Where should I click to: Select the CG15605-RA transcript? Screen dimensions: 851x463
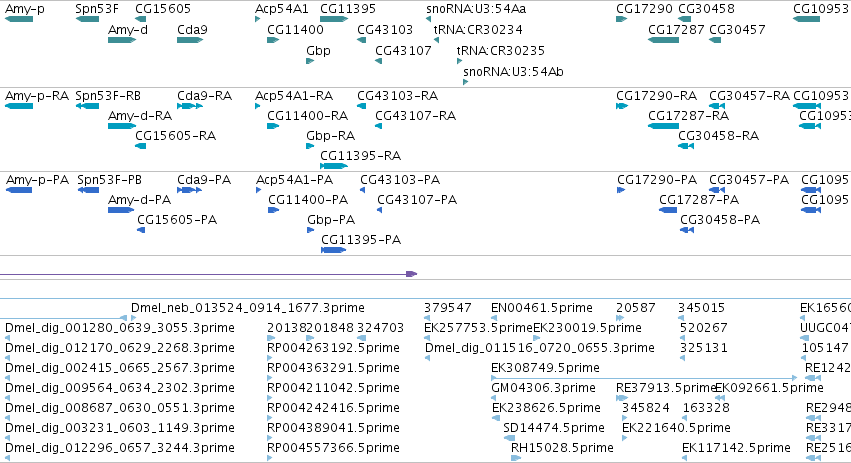141,146
